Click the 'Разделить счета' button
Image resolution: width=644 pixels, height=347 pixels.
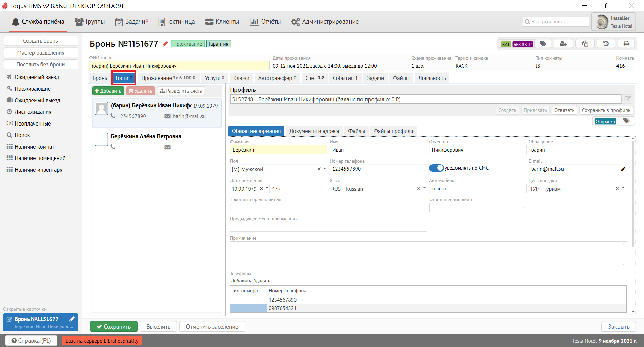pos(181,91)
